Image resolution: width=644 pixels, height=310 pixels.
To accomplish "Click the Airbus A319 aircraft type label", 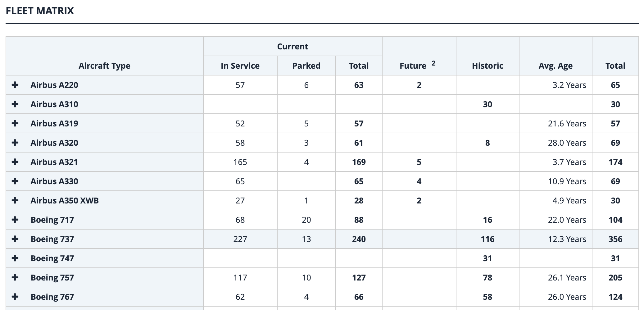I will click(x=54, y=124).
